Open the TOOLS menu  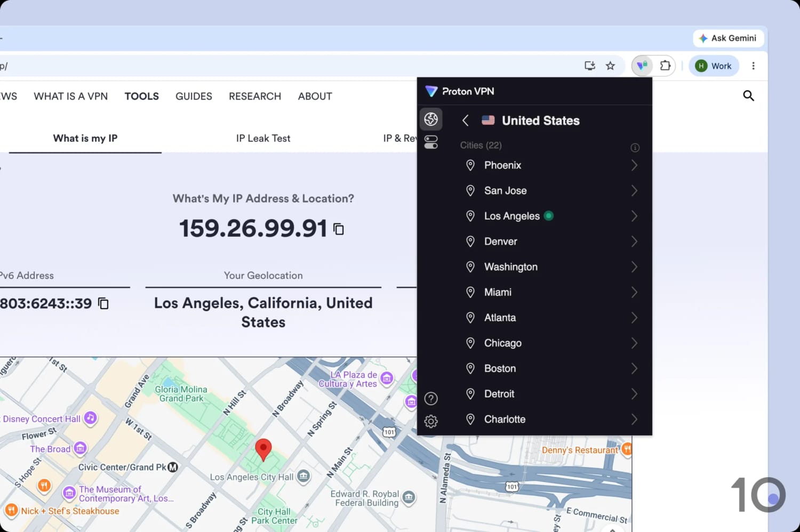pos(142,96)
